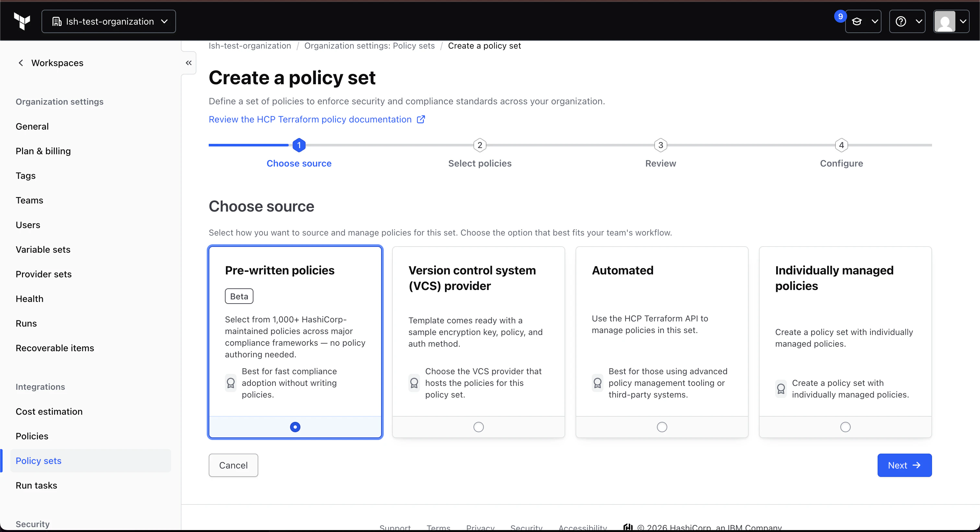
Task: Click the award icon in VCS provider card
Action: (x=414, y=383)
